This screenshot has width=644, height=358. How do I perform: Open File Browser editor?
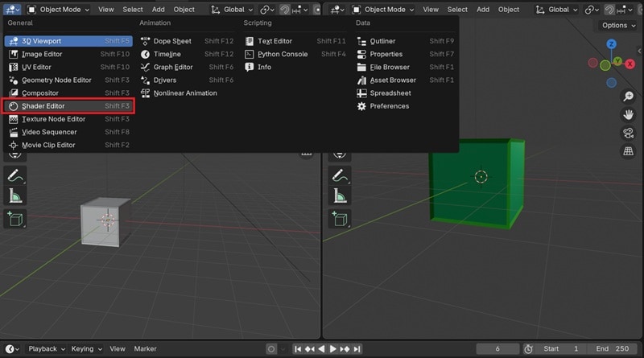[x=406, y=67]
